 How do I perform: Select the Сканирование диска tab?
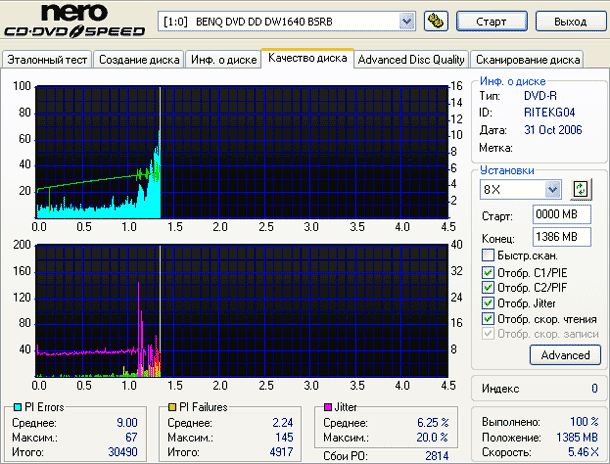coord(527,60)
